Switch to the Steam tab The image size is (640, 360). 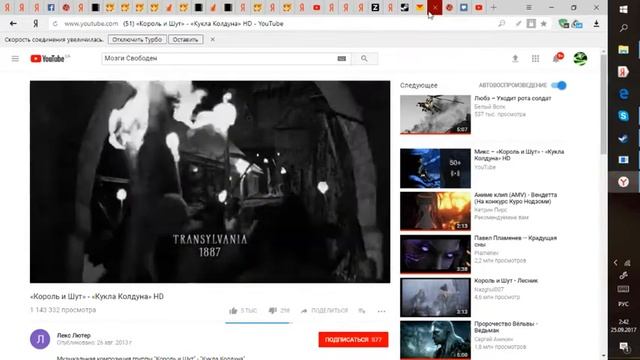tap(404, 7)
